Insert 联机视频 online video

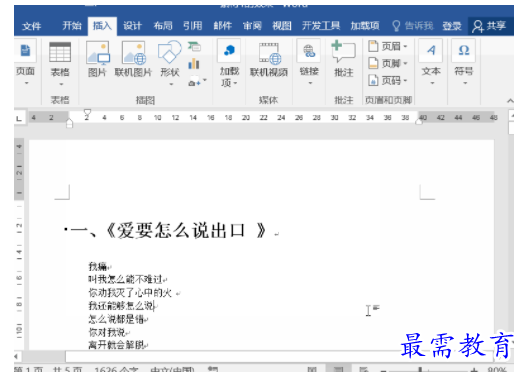(270, 53)
